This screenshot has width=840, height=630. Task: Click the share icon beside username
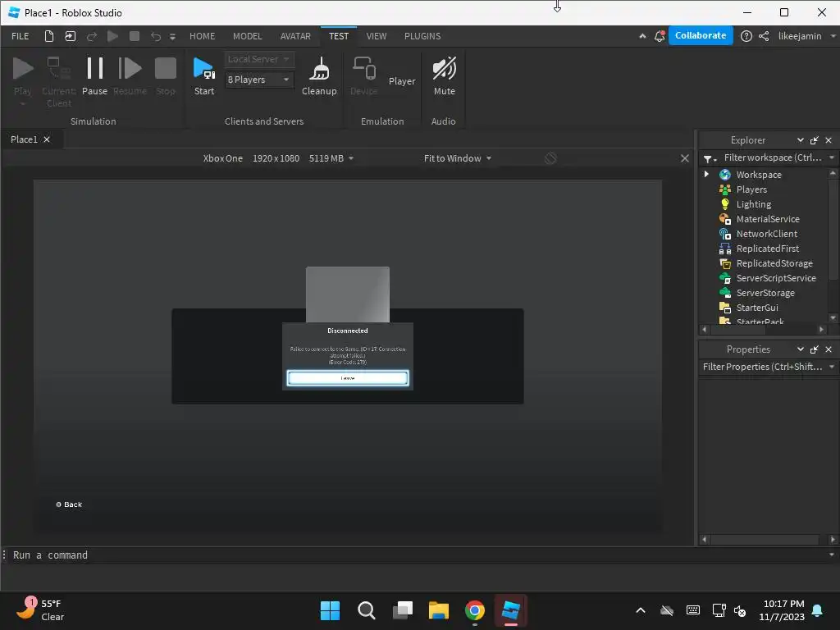coord(764,36)
